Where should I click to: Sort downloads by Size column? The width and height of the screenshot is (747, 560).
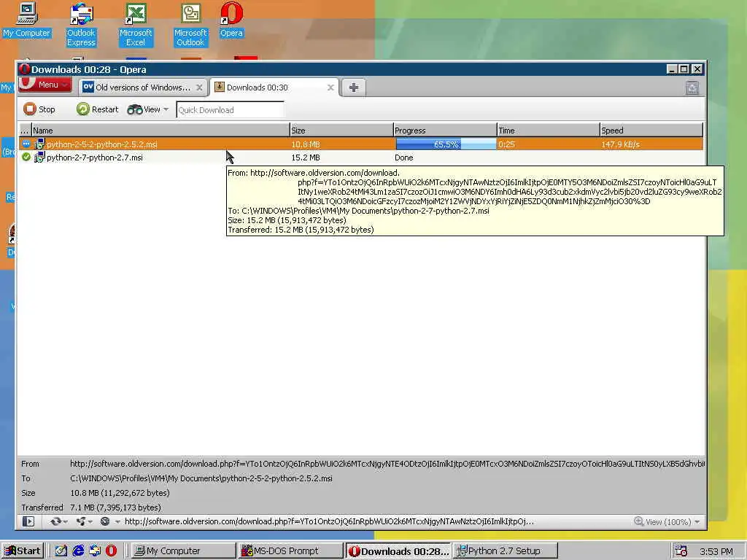(x=341, y=131)
